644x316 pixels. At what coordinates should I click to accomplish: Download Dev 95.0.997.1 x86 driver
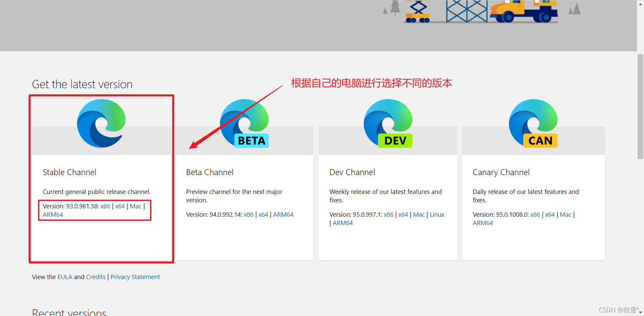[x=388, y=215]
